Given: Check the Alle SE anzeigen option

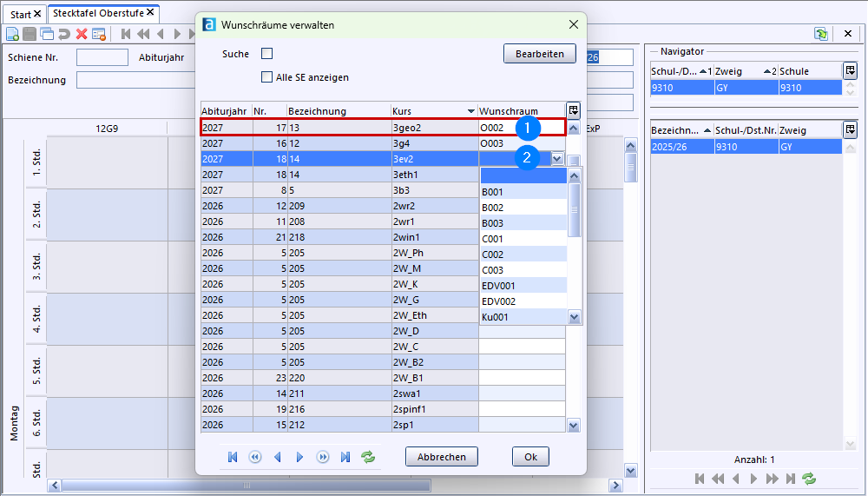Looking at the screenshot, I should [x=267, y=77].
